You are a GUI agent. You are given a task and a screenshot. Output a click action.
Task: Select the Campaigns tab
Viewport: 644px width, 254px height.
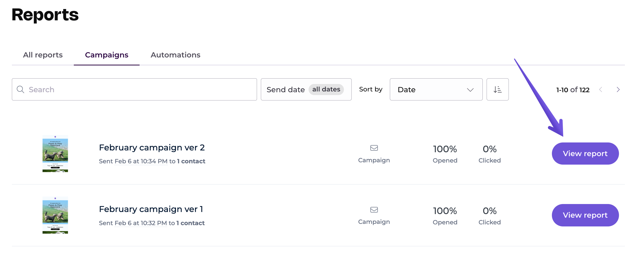(107, 55)
